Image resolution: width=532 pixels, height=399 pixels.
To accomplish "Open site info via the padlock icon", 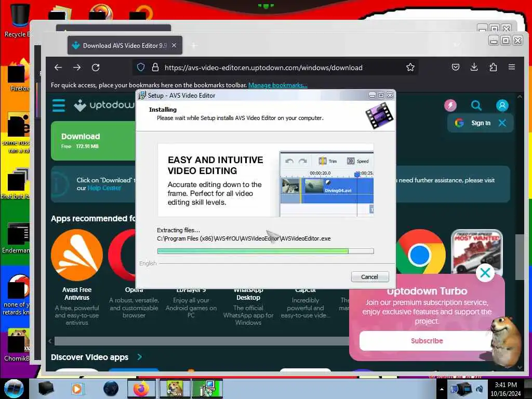I will click(155, 68).
